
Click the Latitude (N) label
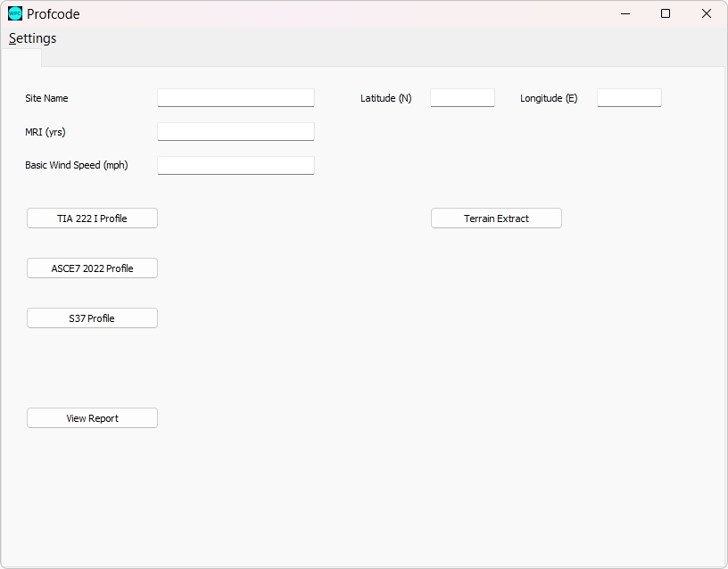385,98
